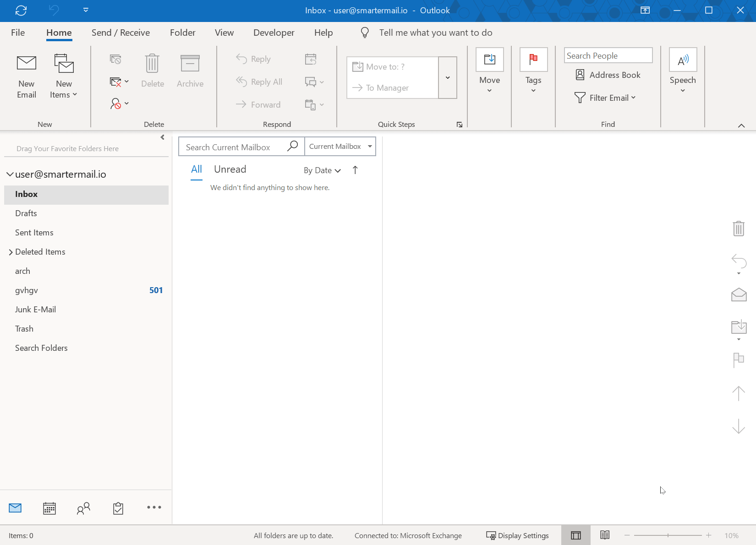Switch to Calendar view in navigation bar
The width and height of the screenshot is (756, 545).
[x=49, y=508]
